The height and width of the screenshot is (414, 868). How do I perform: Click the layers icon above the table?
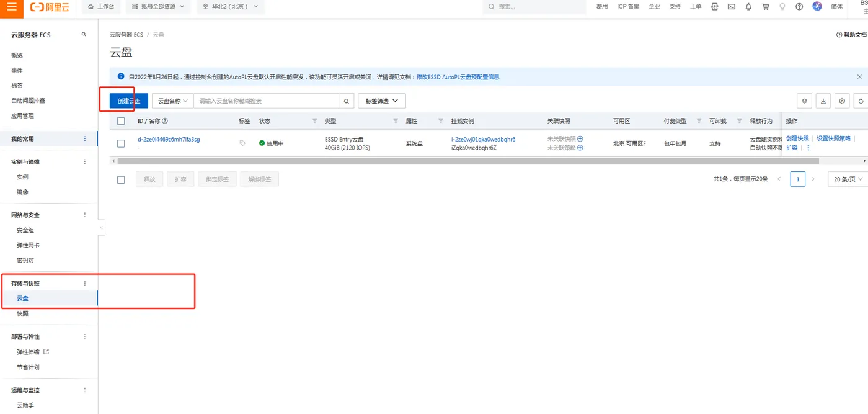(804, 101)
